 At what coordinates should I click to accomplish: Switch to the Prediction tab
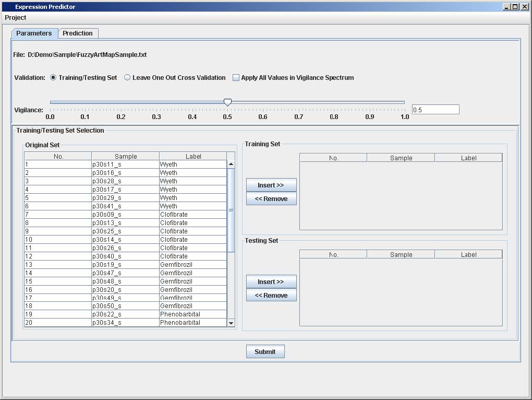[x=78, y=33]
